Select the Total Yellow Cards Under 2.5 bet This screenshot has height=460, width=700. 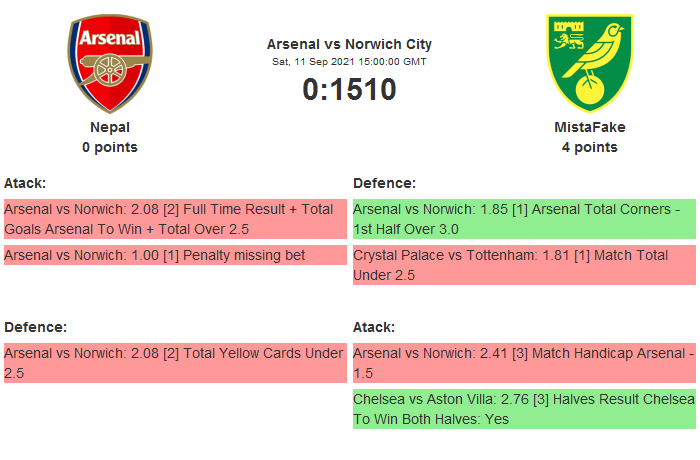pyautogui.click(x=174, y=363)
